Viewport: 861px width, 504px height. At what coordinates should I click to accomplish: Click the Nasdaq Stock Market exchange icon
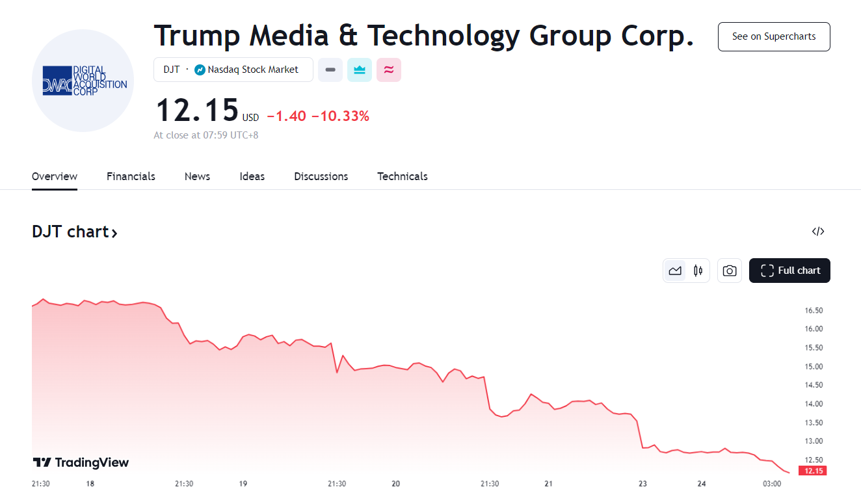[x=200, y=70]
